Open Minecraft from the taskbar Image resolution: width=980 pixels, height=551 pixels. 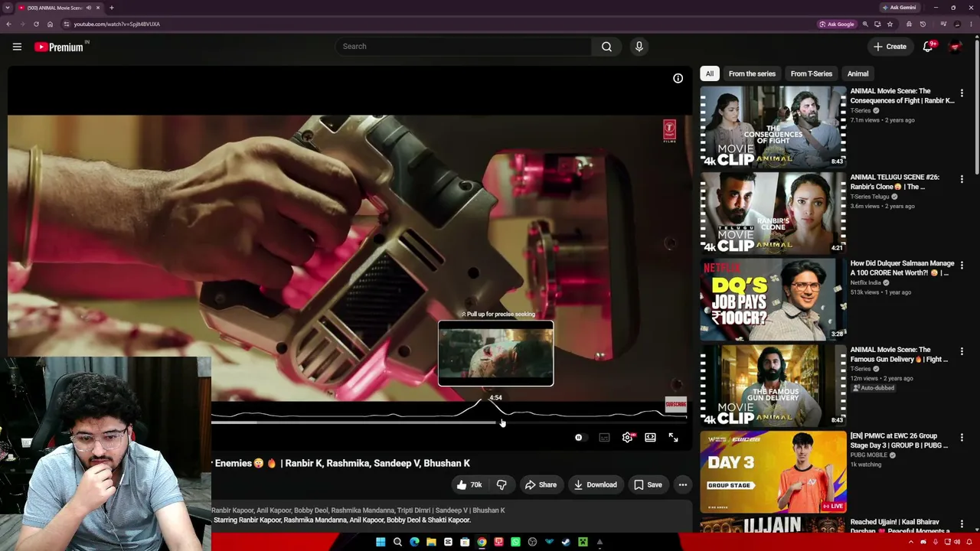(583, 542)
